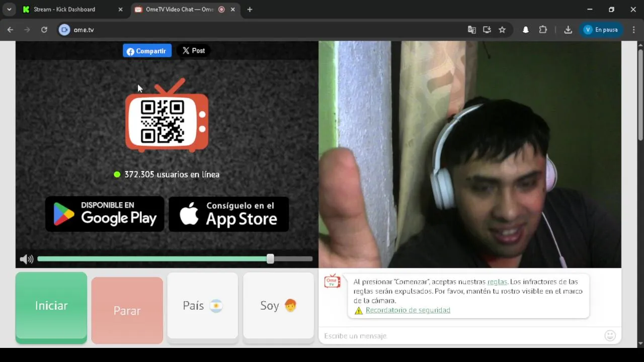Click the install app icon in address bar

coord(487,30)
